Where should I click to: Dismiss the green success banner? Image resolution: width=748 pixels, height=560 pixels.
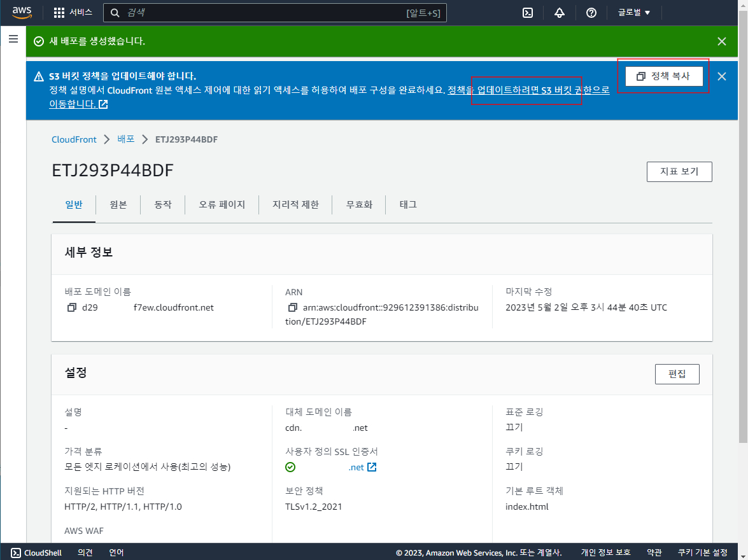[722, 41]
